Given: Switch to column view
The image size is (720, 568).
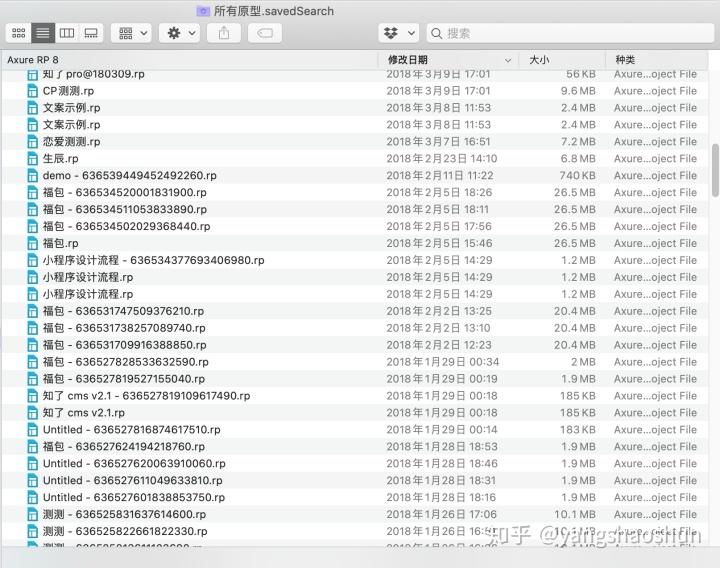Looking at the screenshot, I should click(x=67, y=33).
